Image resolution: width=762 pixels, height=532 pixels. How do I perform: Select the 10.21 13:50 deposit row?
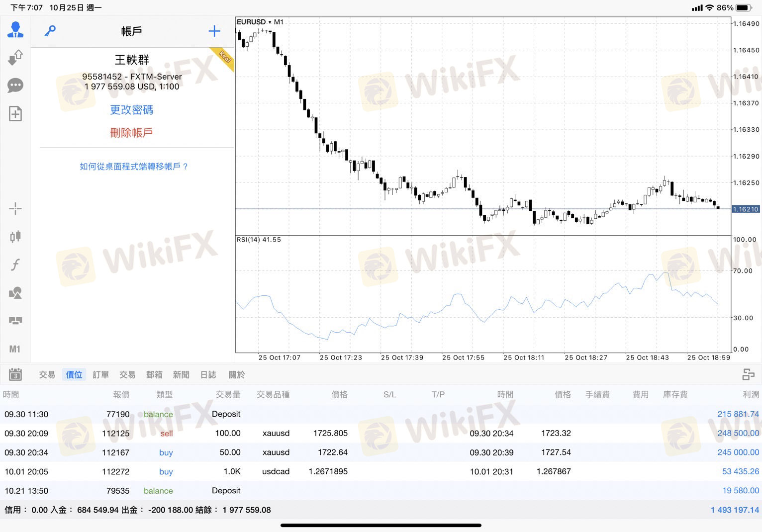pyautogui.click(x=381, y=491)
